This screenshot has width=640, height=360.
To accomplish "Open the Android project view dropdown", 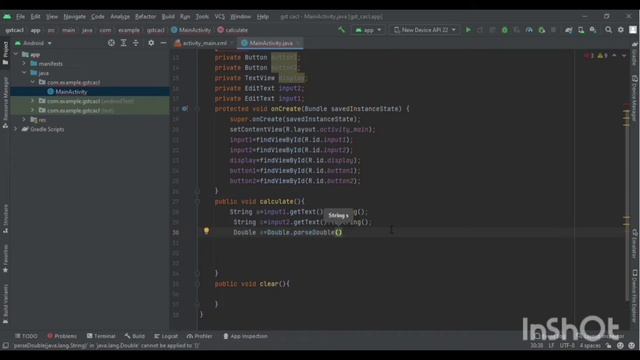I will tap(33, 43).
